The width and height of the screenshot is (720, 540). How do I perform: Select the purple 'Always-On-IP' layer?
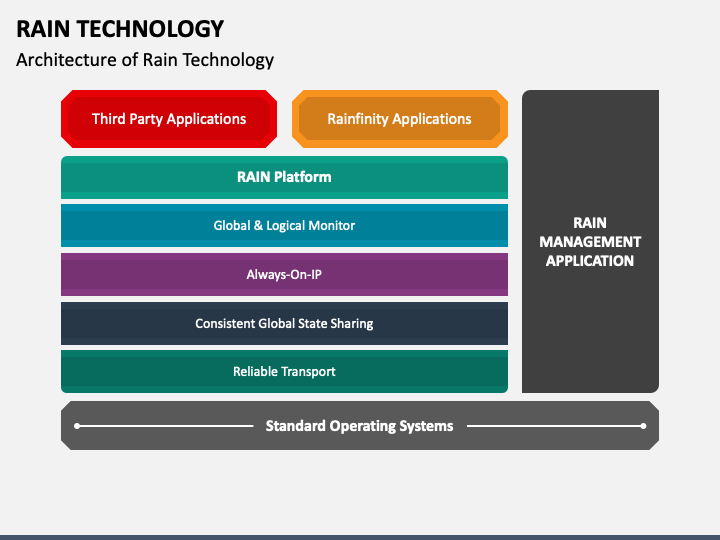coord(284,275)
